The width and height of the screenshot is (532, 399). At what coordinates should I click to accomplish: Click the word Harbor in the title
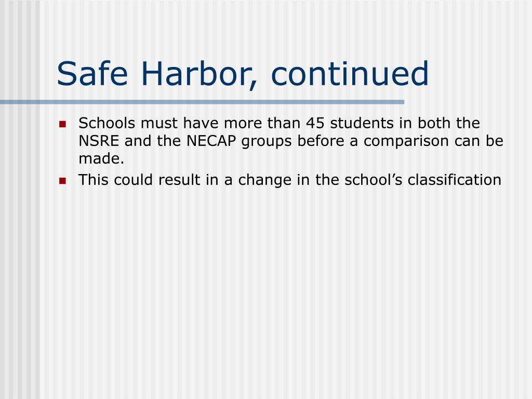coord(198,74)
